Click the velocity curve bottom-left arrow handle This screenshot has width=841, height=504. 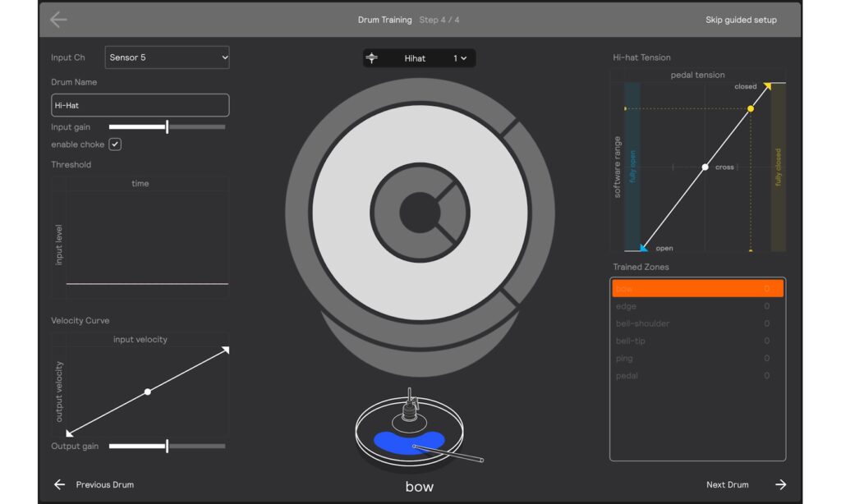pos(69,433)
